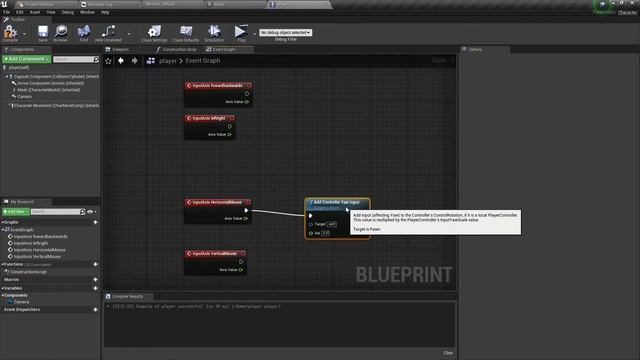The image size is (640, 360).
Task: Click exec output pin on HorizontalMouse node
Action: (246, 211)
